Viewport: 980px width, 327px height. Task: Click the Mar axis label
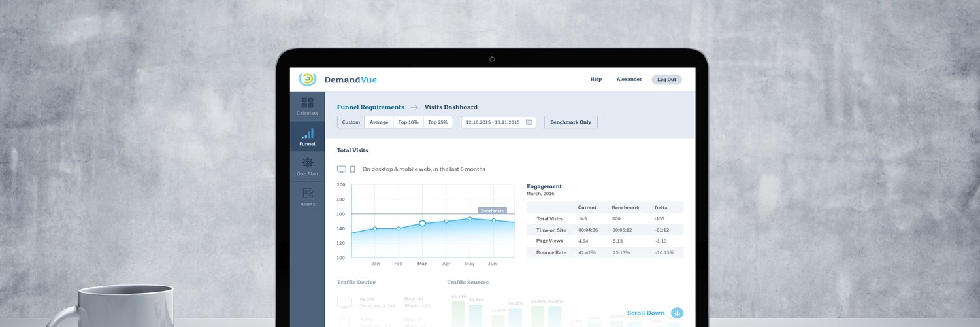pyautogui.click(x=422, y=264)
